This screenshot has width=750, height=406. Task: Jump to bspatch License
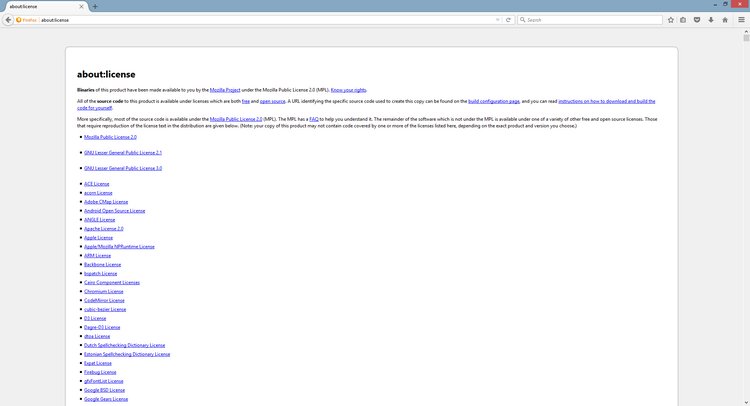[x=100, y=274]
